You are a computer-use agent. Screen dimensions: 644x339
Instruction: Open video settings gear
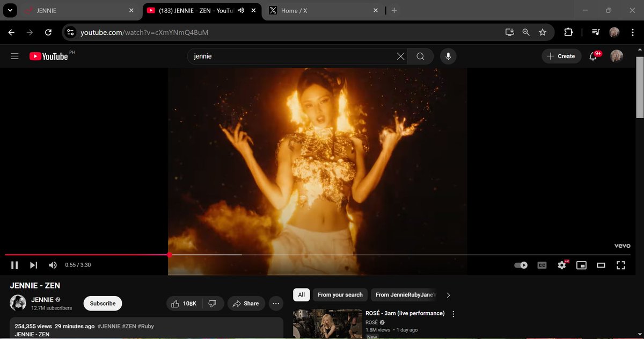562,265
